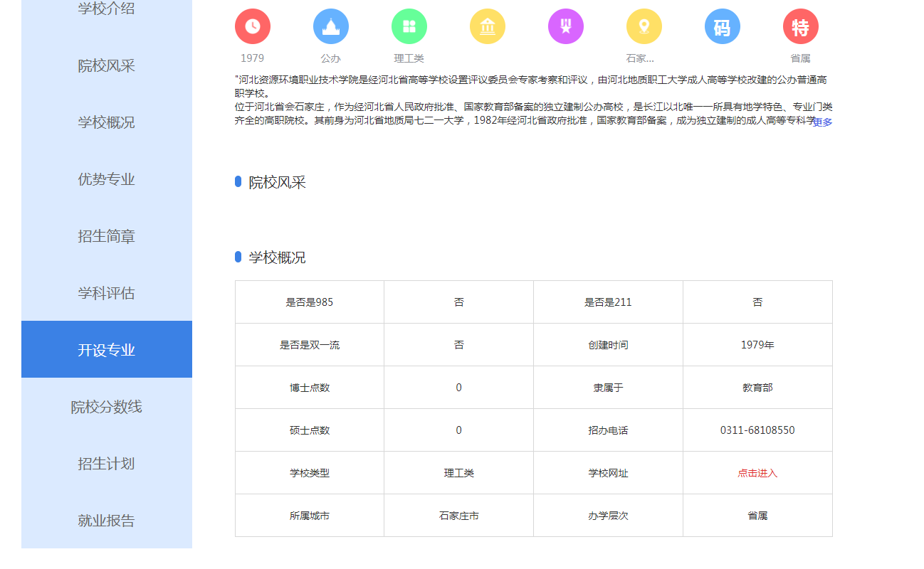Open 院校风采 in the sidebar
924x569 pixels.
coord(107,65)
